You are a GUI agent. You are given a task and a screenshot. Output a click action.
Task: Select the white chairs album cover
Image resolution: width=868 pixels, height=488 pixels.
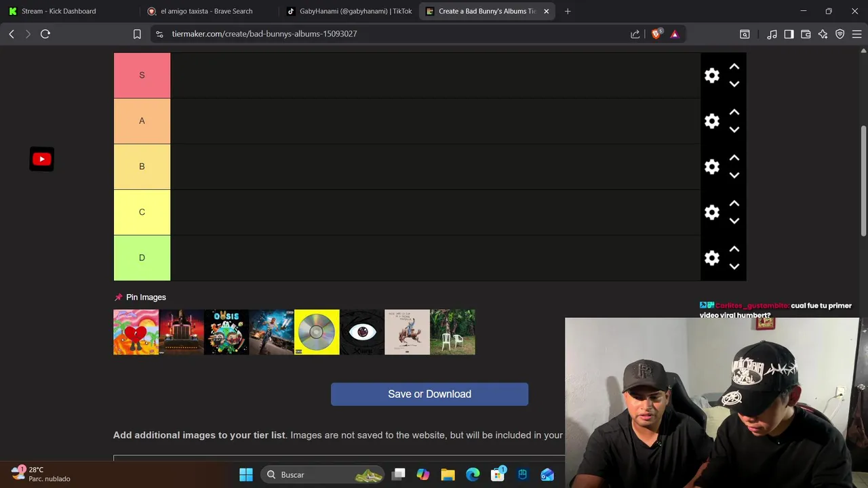(x=452, y=332)
